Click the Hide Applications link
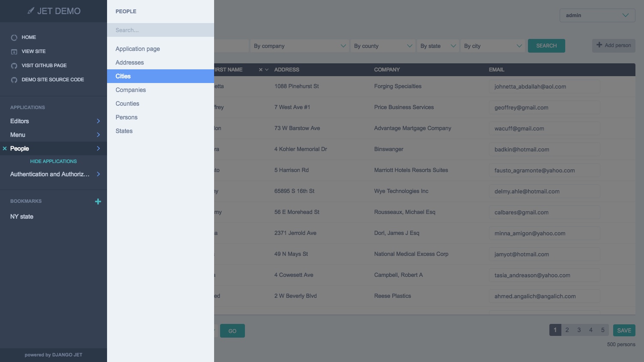Image resolution: width=644 pixels, height=362 pixels. click(54, 161)
